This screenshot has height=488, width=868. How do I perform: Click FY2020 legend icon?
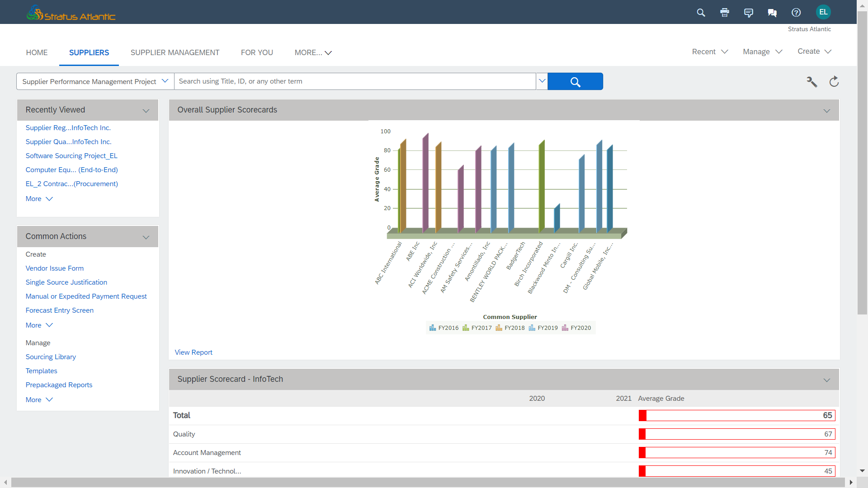(x=565, y=328)
